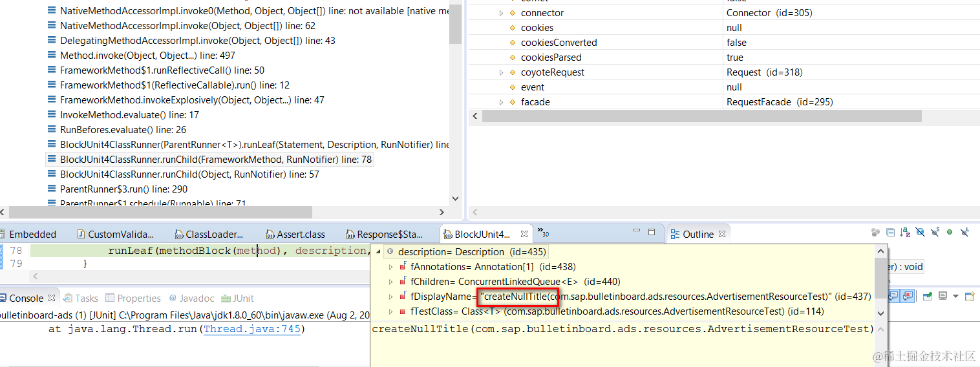Click the description variable in code line 78
The width and height of the screenshot is (980, 367).
[x=331, y=251]
